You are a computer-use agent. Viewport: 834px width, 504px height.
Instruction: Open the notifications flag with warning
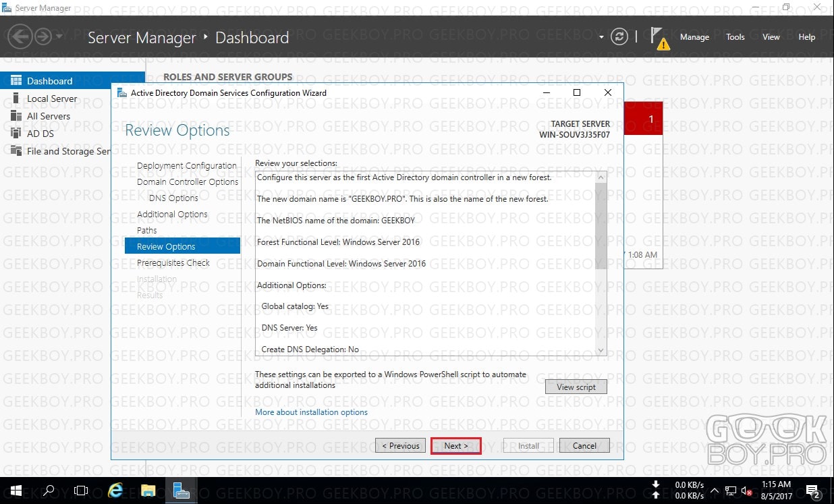(660, 38)
